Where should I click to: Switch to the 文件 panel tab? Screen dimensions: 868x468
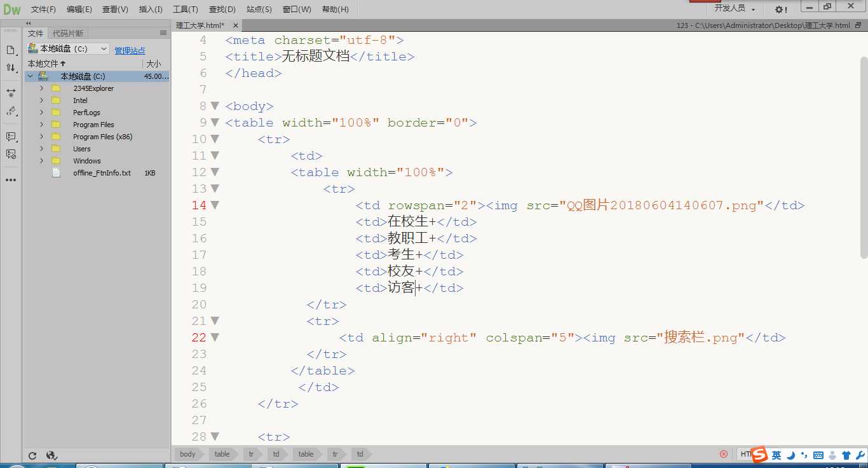tap(36, 33)
